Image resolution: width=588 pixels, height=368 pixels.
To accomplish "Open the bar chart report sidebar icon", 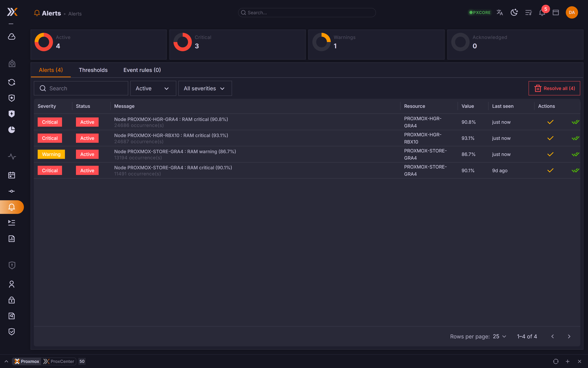I will 12,239.
